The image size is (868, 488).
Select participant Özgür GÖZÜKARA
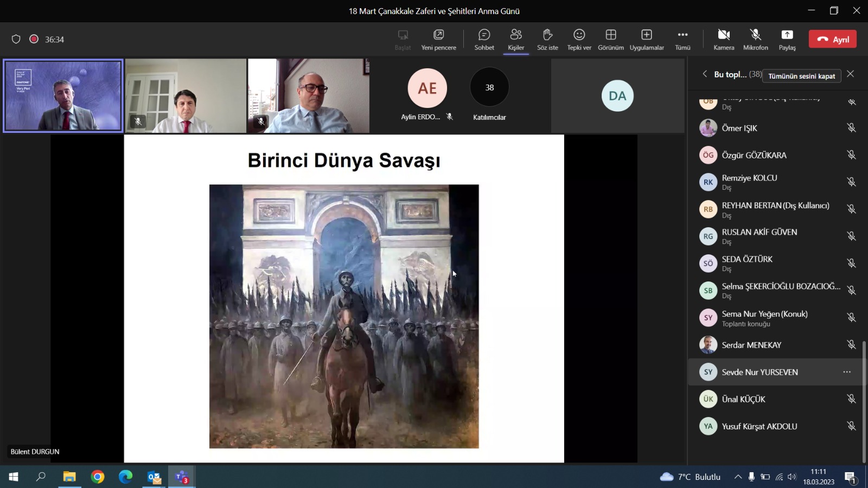776,155
